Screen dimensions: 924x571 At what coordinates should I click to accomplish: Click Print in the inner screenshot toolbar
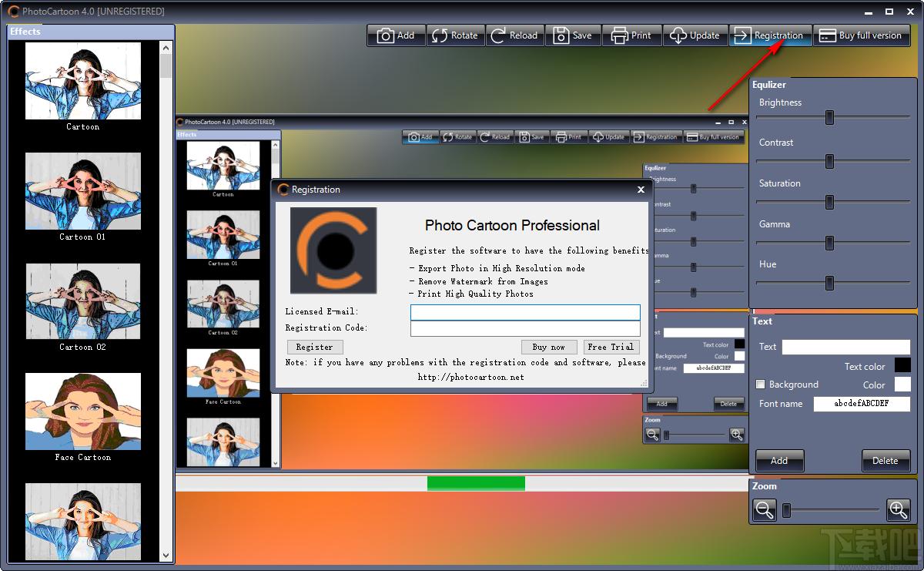pos(569,137)
